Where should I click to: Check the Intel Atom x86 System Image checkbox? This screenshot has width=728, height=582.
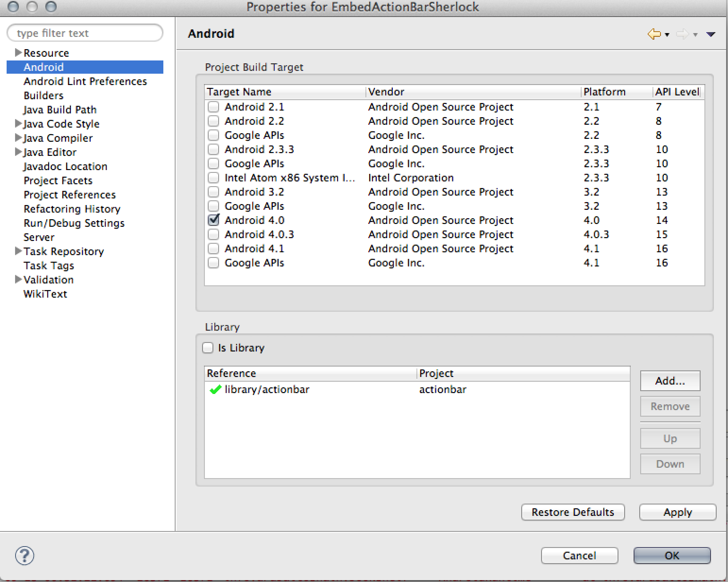[x=213, y=178]
